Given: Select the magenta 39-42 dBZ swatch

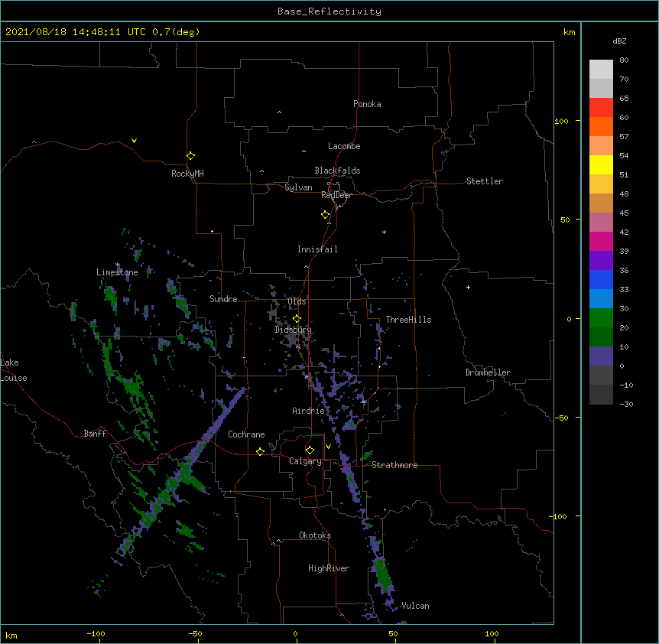Looking at the screenshot, I should pyautogui.click(x=601, y=241).
